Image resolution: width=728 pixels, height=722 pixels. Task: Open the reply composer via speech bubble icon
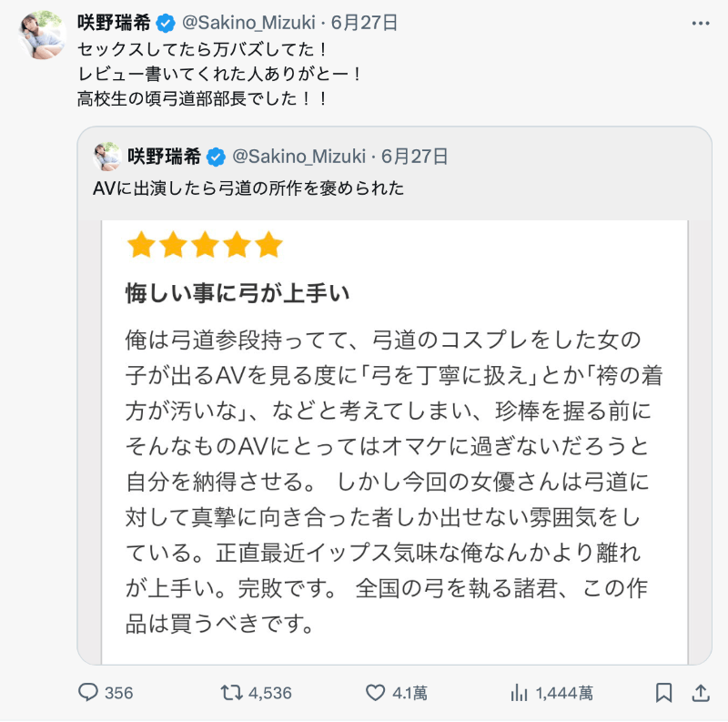(88, 693)
